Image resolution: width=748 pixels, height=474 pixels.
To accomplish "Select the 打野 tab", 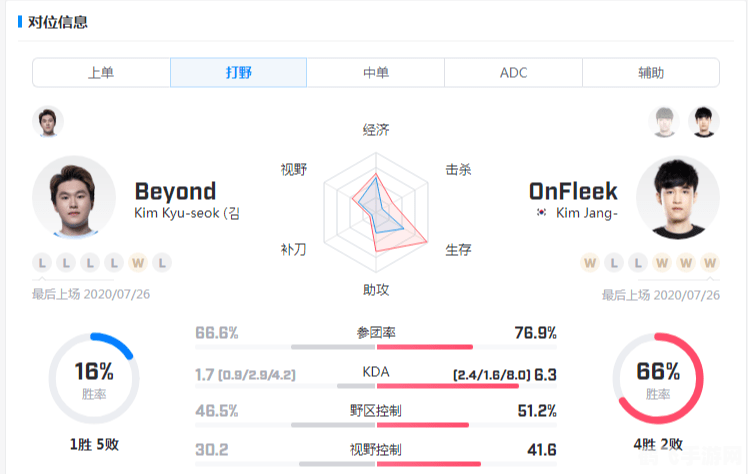I will click(x=238, y=73).
